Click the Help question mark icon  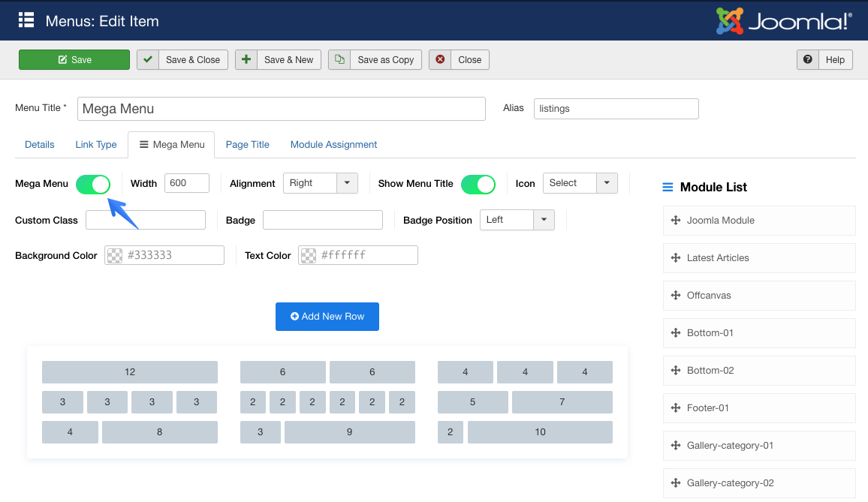[x=808, y=60]
